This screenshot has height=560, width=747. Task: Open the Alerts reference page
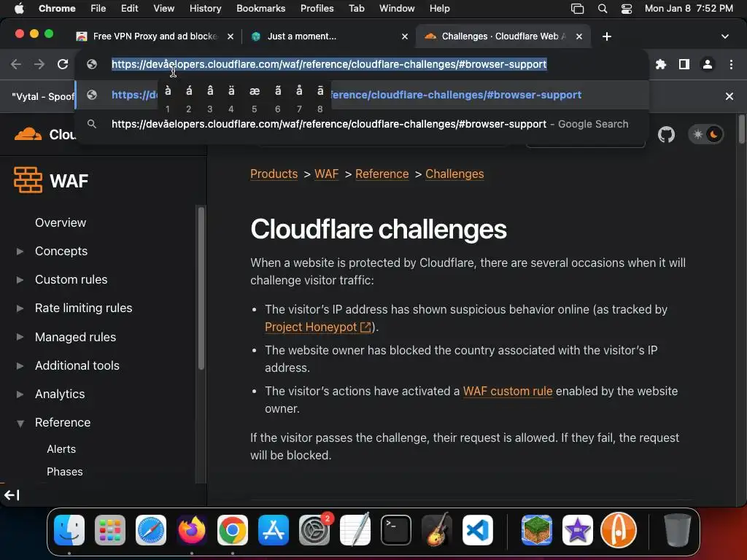(x=61, y=449)
